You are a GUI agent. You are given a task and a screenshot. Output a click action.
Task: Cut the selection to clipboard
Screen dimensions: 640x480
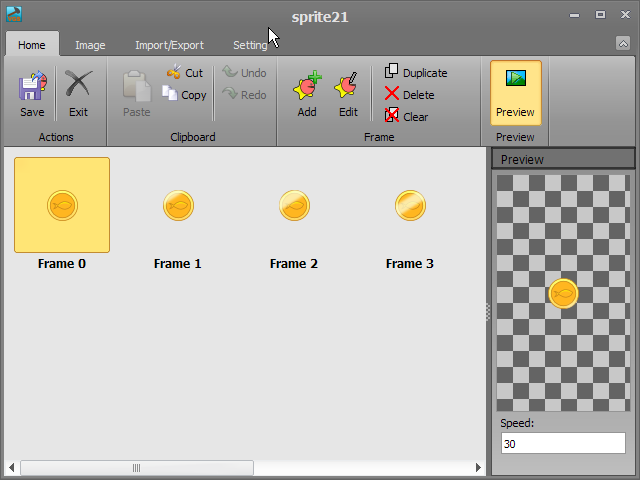pyautogui.click(x=184, y=73)
